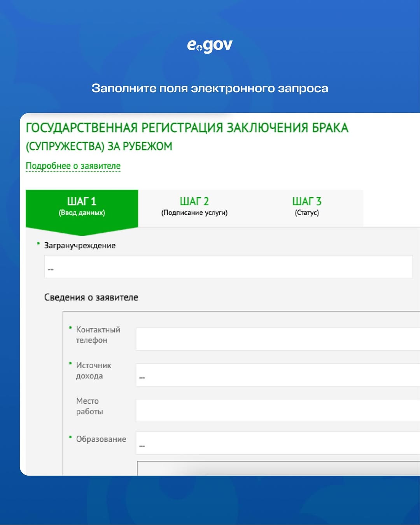
Task: Click the required asterisk beside Загранучреждение
Action: click(x=38, y=244)
